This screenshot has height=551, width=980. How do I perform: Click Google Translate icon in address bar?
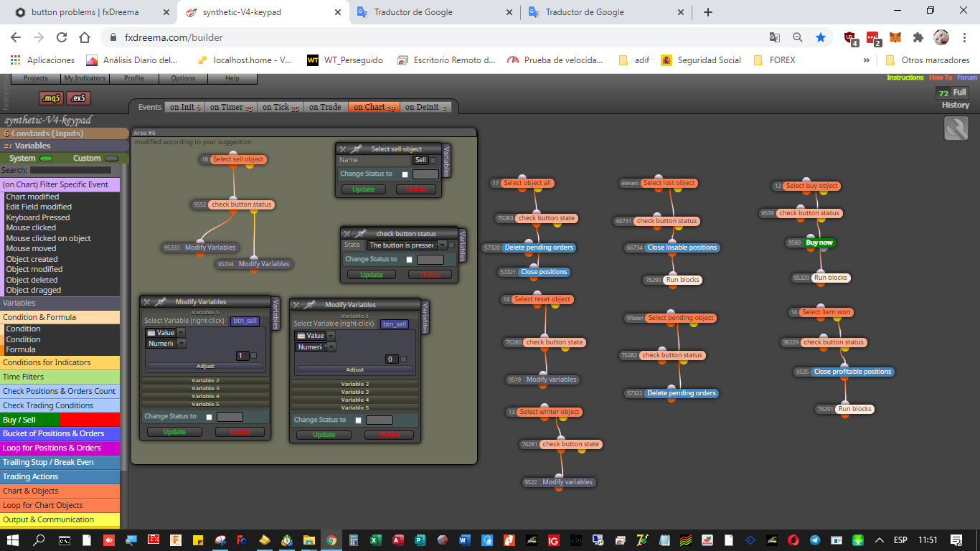(x=775, y=37)
